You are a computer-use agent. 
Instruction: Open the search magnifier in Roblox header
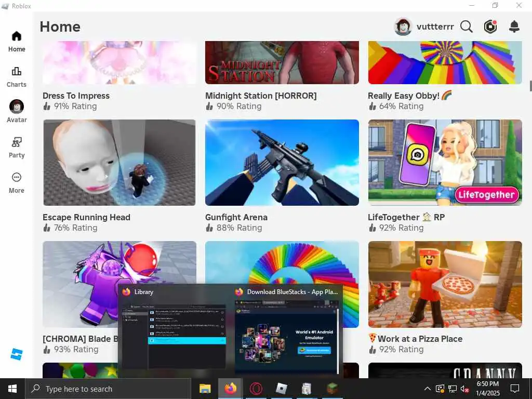[x=466, y=26]
